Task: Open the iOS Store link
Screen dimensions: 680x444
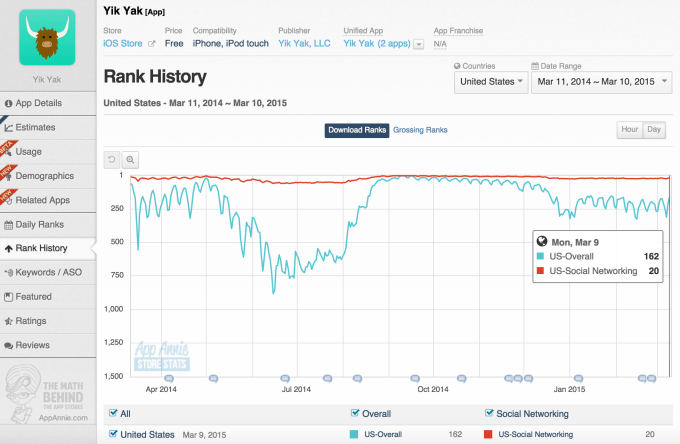Action: click(123, 43)
